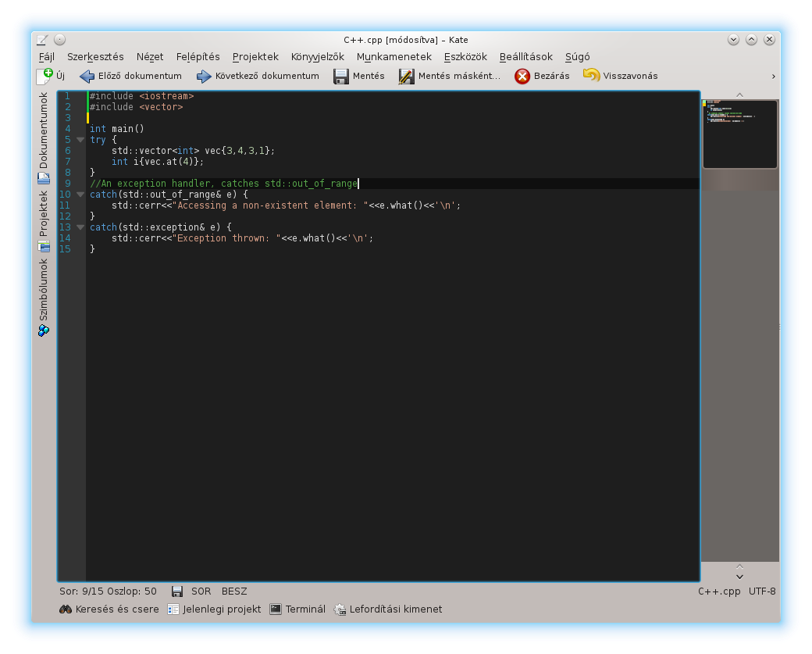This screenshot has height=654, width=812.
Task: Open the Könyvjelzők menu
Action: pos(318,56)
